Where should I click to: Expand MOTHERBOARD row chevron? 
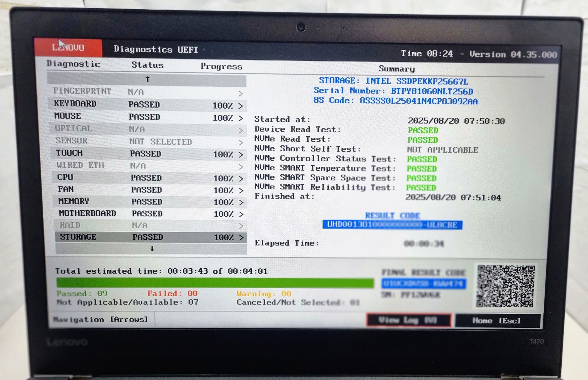pos(241,214)
